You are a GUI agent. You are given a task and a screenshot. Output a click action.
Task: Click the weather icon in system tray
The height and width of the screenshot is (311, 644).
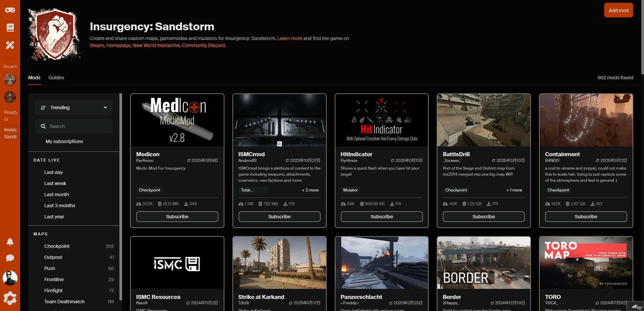[634, 307]
